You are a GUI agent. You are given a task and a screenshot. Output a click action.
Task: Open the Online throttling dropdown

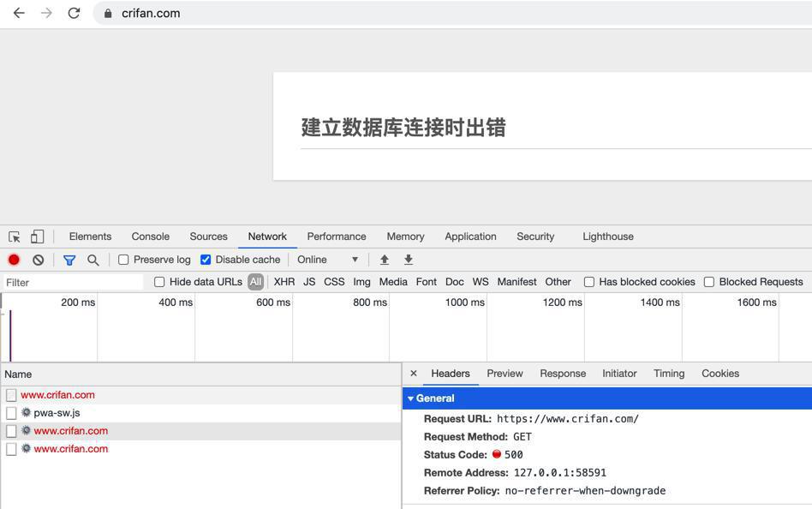coord(328,260)
